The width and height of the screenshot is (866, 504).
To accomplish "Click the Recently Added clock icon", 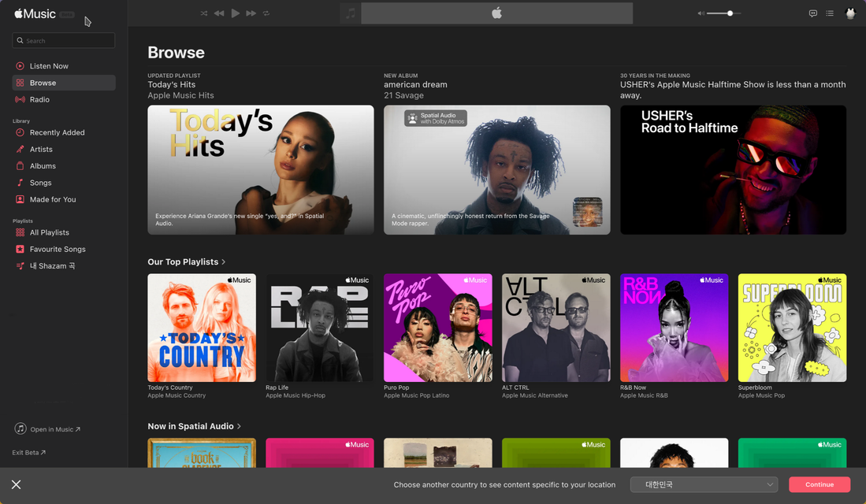I will pyautogui.click(x=20, y=132).
